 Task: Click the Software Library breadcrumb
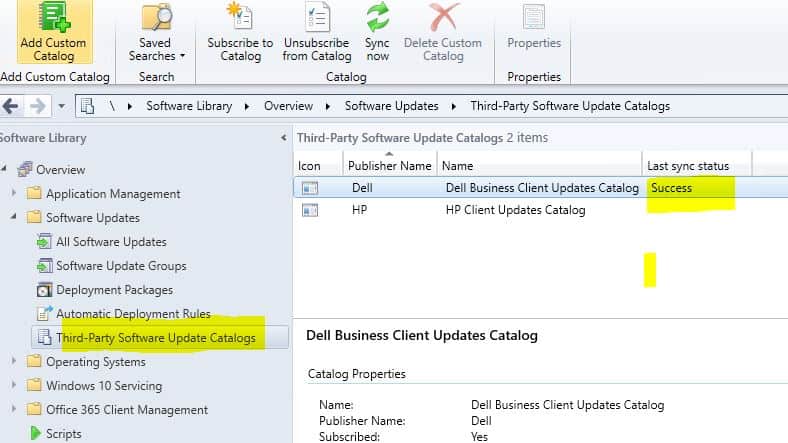tap(189, 106)
